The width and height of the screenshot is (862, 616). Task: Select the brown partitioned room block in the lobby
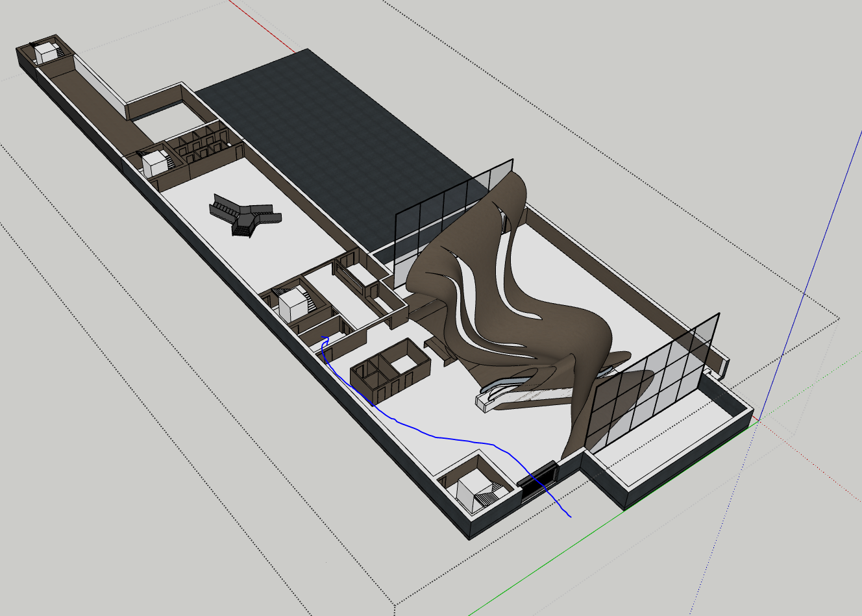(391, 371)
